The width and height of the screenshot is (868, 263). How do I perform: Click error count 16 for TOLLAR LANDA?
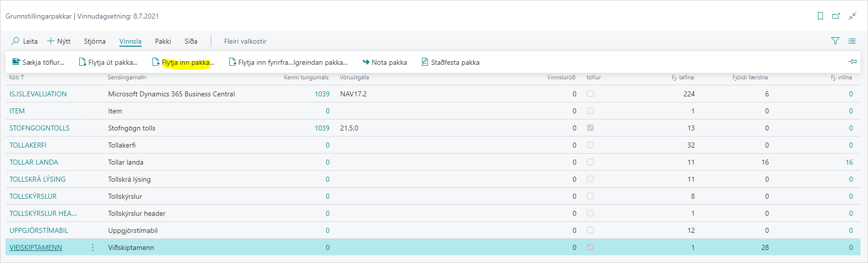(x=849, y=162)
